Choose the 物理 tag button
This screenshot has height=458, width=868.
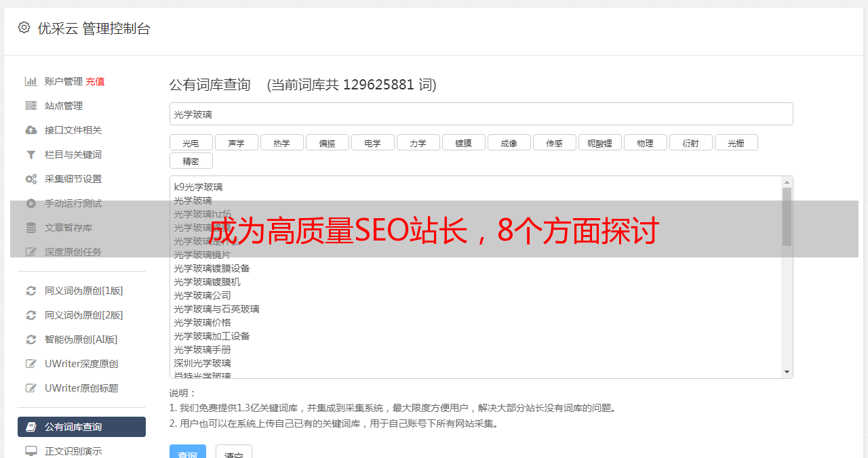click(645, 142)
